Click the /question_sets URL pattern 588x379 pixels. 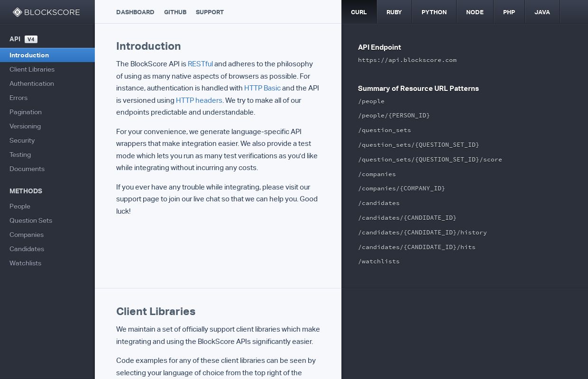pyautogui.click(x=385, y=130)
